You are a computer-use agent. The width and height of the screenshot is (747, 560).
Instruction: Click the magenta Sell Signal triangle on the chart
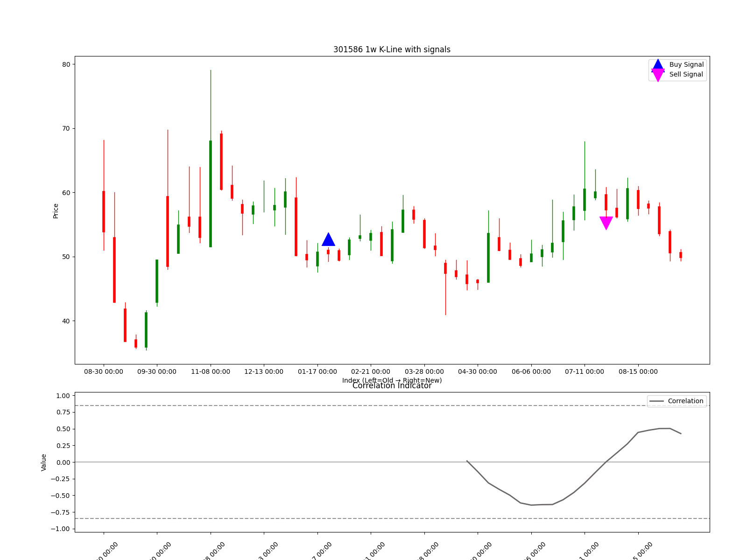coord(606,223)
